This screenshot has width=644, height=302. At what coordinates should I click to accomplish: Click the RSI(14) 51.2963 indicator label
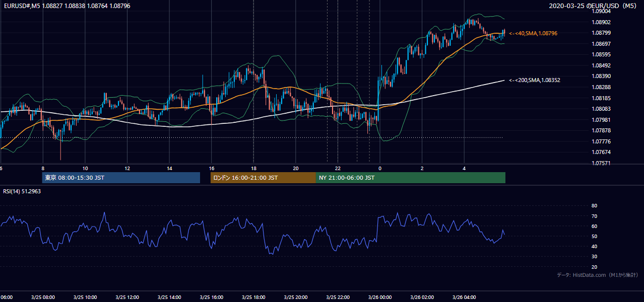point(21,191)
